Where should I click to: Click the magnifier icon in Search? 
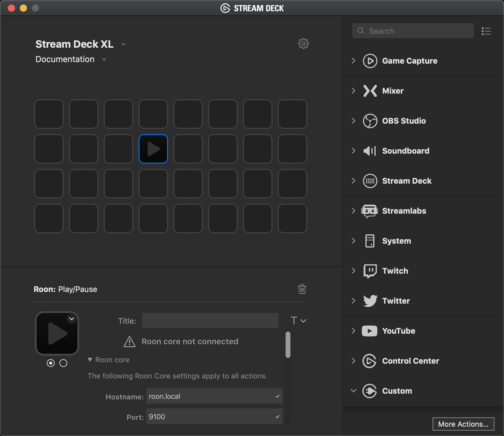point(361,31)
